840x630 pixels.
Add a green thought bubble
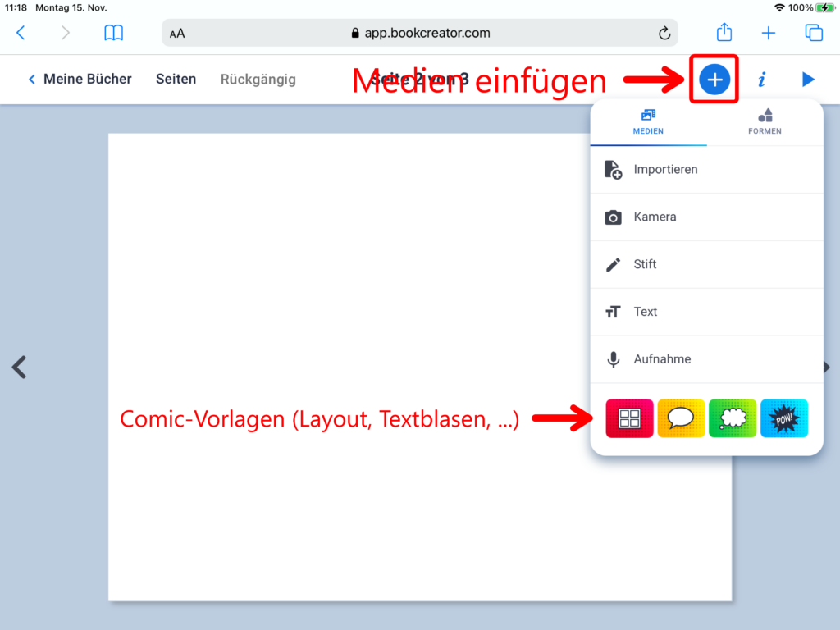(733, 418)
